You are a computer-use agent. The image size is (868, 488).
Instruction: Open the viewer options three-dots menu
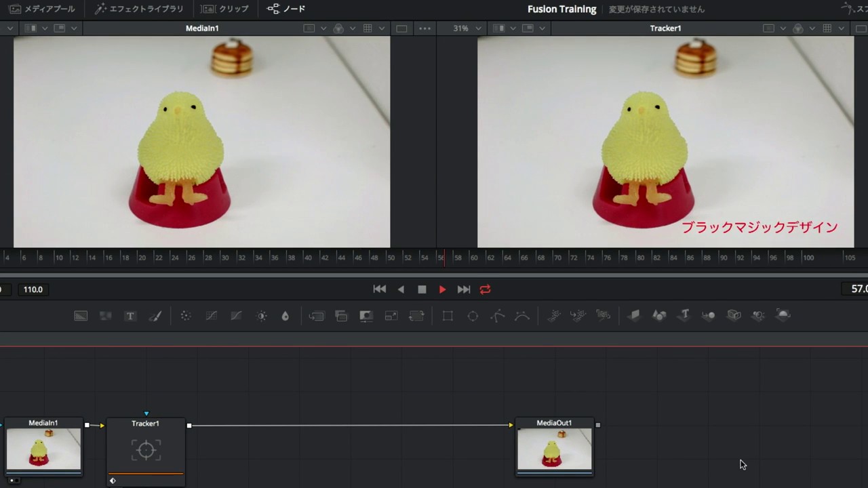click(x=425, y=28)
